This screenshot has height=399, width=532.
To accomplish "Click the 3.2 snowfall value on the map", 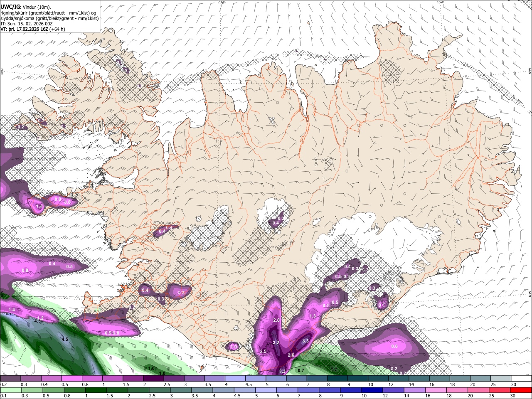I will (x=276, y=343).
